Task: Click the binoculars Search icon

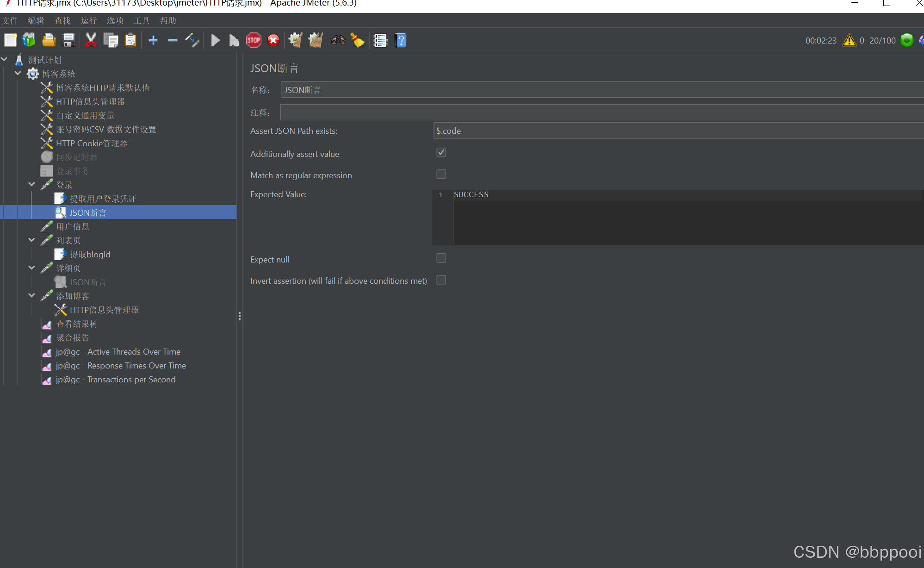Action: click(x=338, y=41)
